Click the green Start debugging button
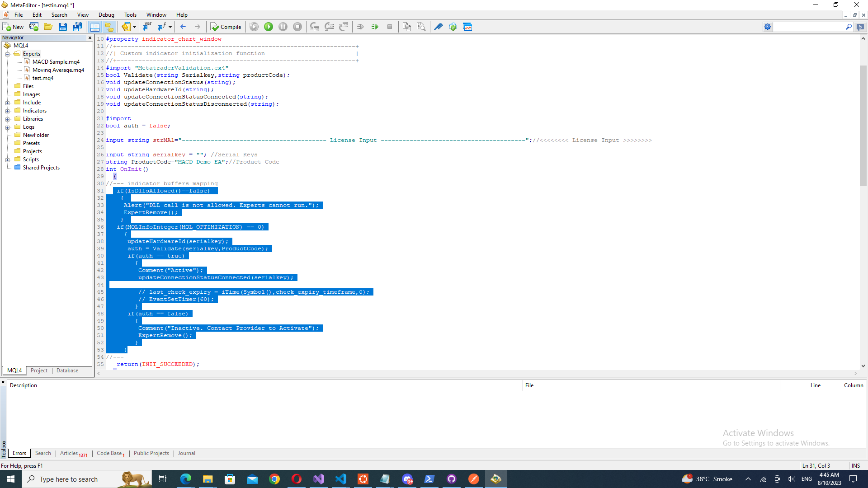 [x=269, y=27]
